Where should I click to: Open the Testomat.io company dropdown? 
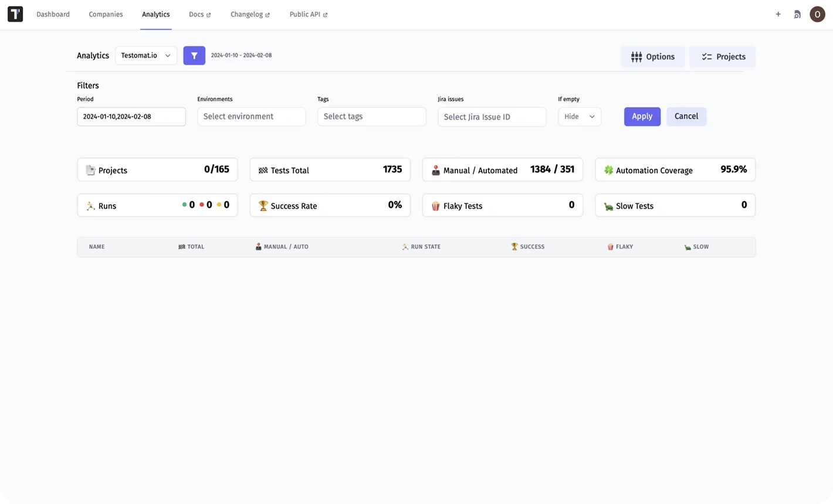(x=146, y=56)
